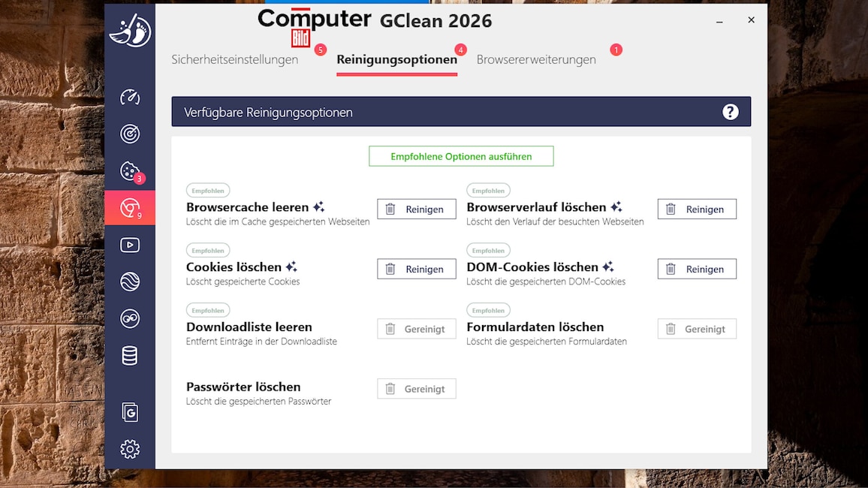Click Empfohlen badge above Cookies löschen
The height and width of the screenshot is (488, 868).
[x=207, y=250]
